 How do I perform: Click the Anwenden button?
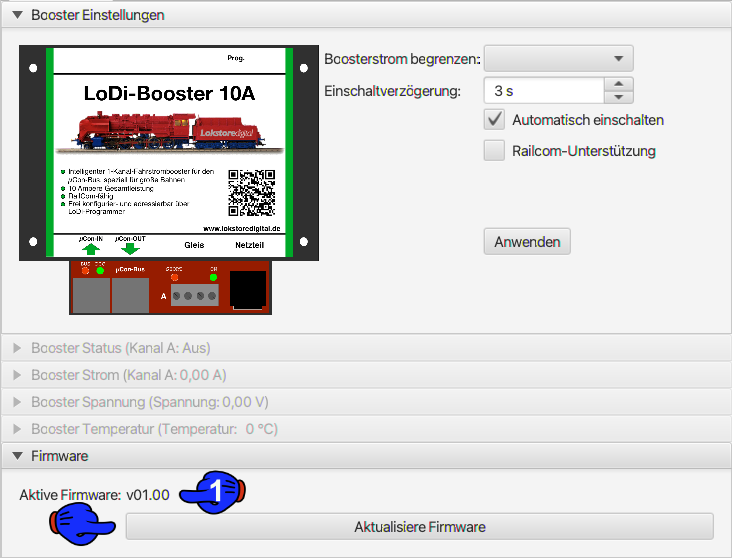coord(527,241)
